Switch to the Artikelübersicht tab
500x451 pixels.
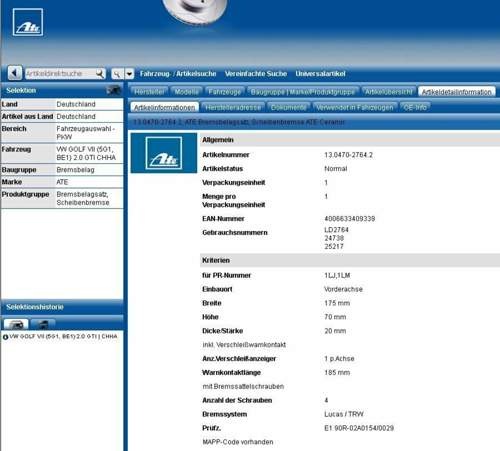(389, 92)
